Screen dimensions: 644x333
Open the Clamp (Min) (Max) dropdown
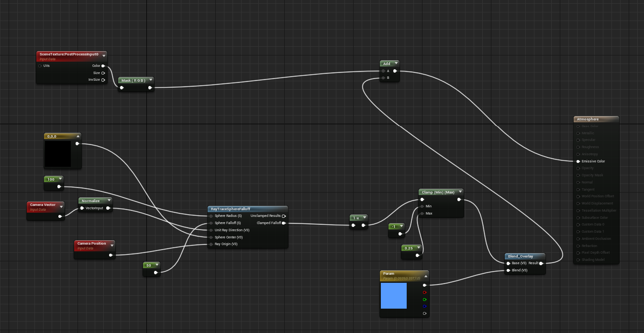click(x=460, y=192)
